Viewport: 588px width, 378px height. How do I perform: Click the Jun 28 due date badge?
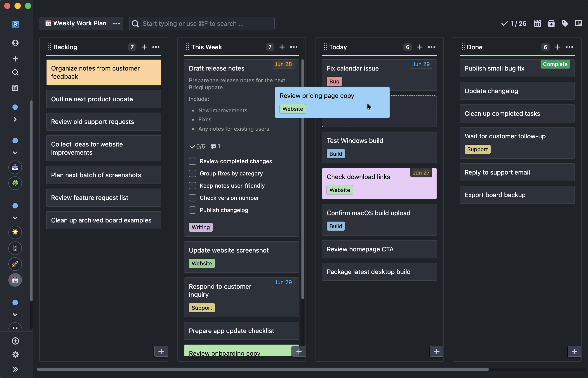click(283, 64)
